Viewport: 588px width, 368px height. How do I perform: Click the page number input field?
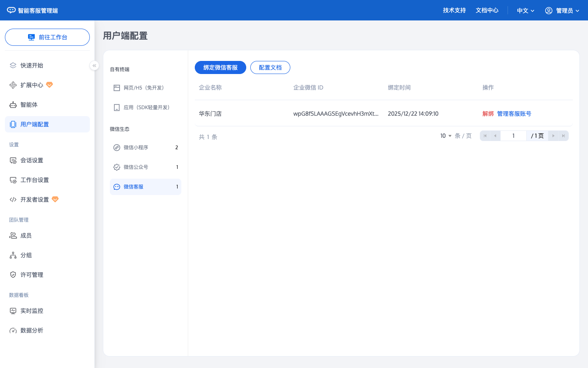513,136
